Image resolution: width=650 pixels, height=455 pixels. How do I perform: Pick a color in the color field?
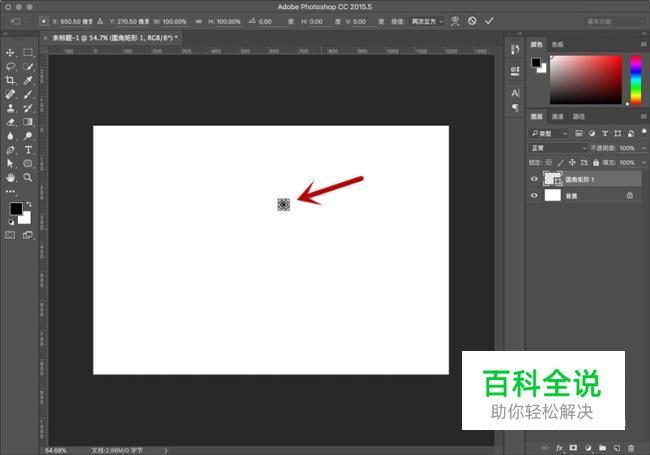[586, 80]
